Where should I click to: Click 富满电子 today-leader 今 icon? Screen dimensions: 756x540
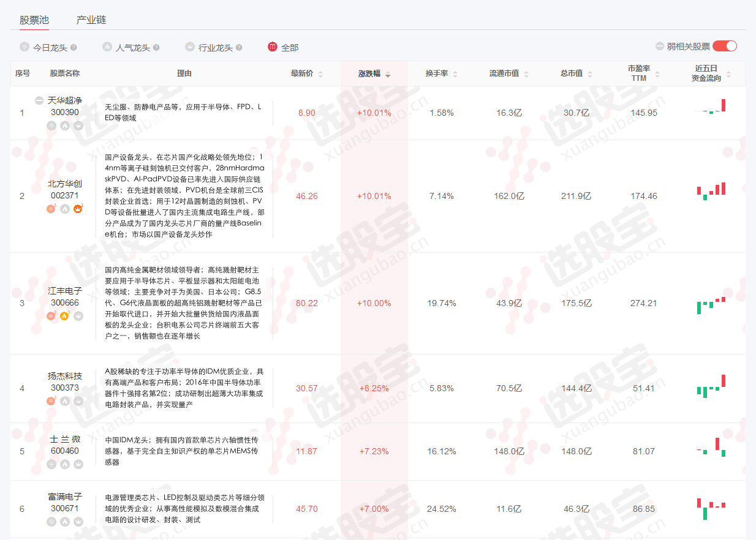(51, 522)
